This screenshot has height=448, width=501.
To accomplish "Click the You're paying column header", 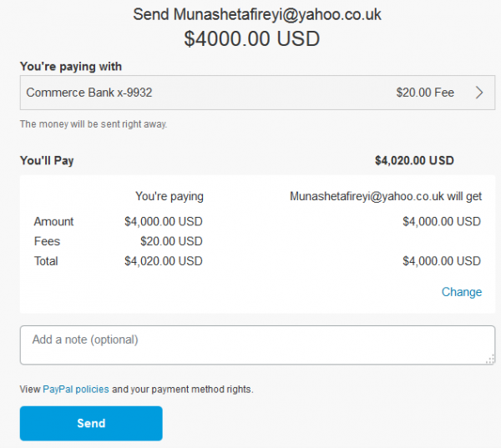I will tap(170, 197).
